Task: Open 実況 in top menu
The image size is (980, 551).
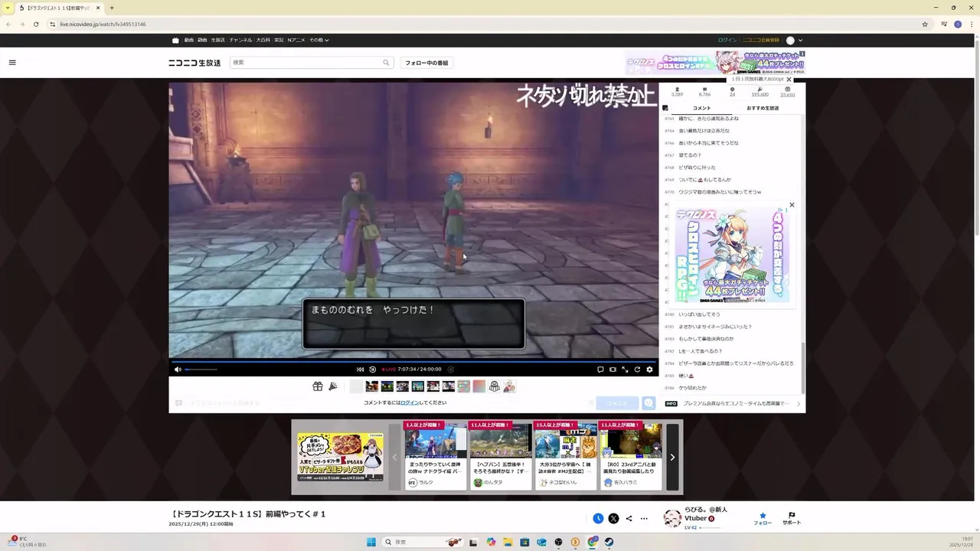Action: coord(279,40)
